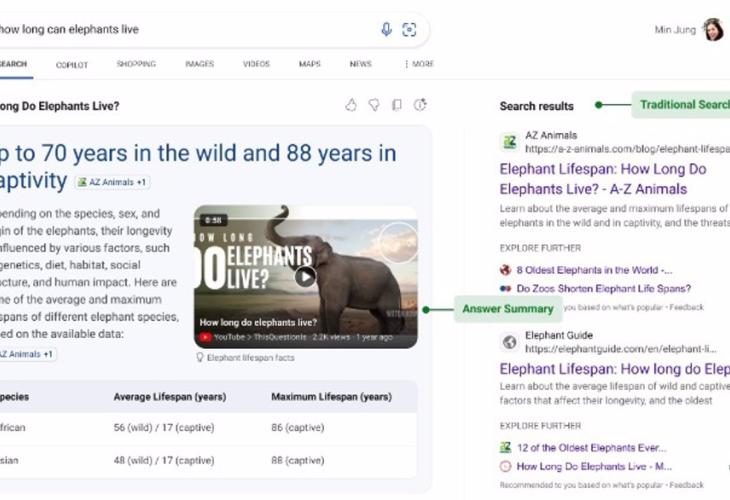Click the AZ Animals result favicon
Viewport: 730px width, 500px height.
coord(509,142)
